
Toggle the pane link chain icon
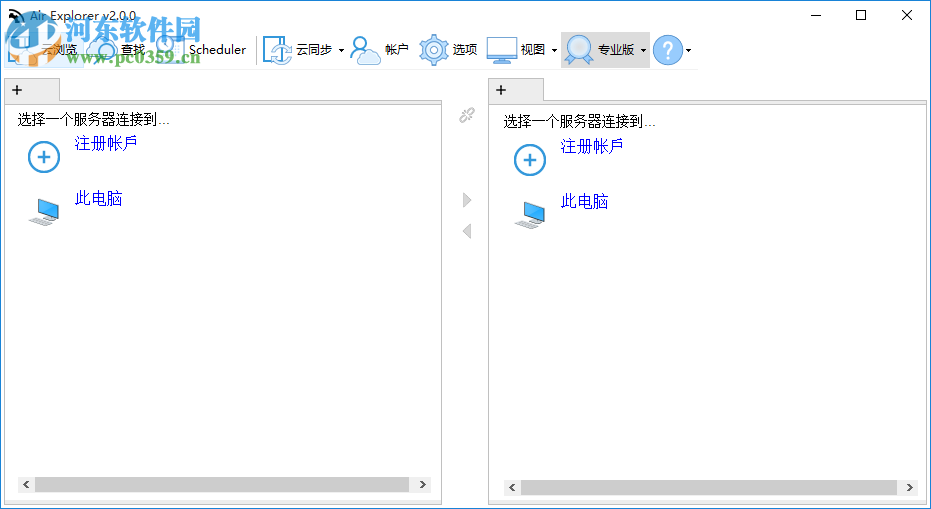(467, 115)
